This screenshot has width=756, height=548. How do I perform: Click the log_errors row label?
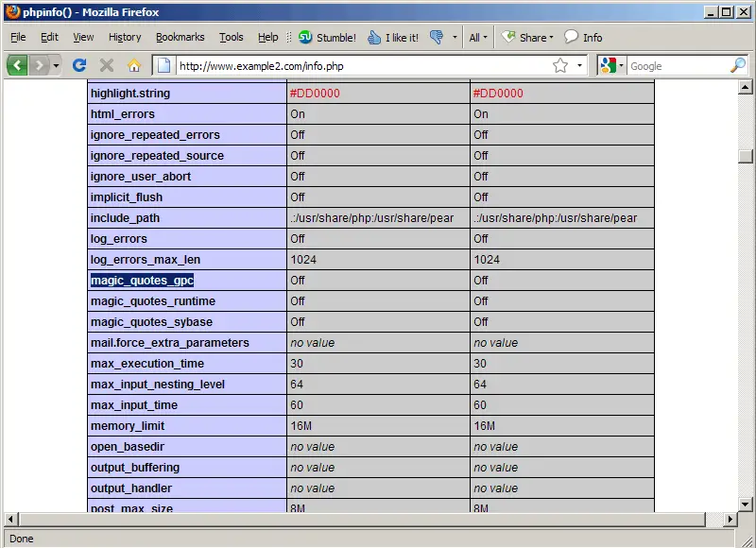pyautogui.click(x=119, y=239)
